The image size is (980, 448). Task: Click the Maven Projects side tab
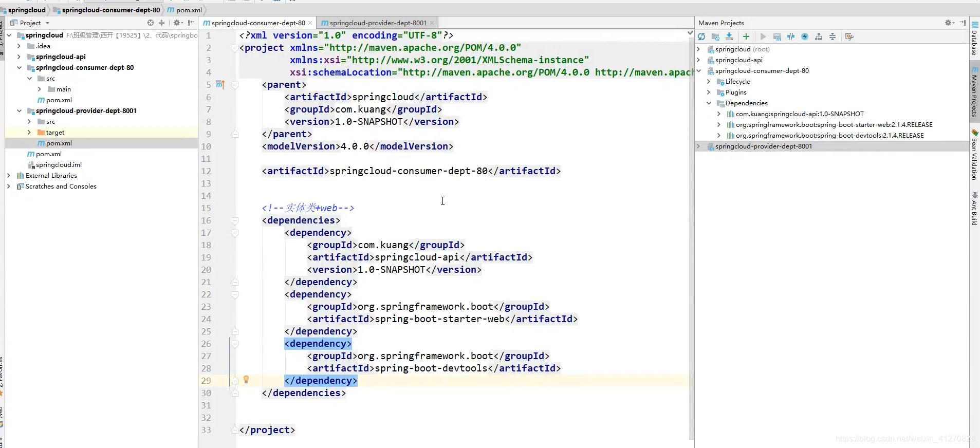point(974,92)
